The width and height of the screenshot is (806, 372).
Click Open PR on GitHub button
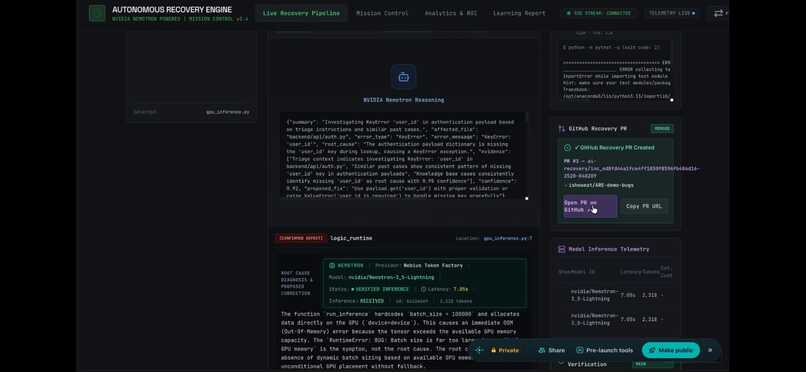(x=590, y=206)
